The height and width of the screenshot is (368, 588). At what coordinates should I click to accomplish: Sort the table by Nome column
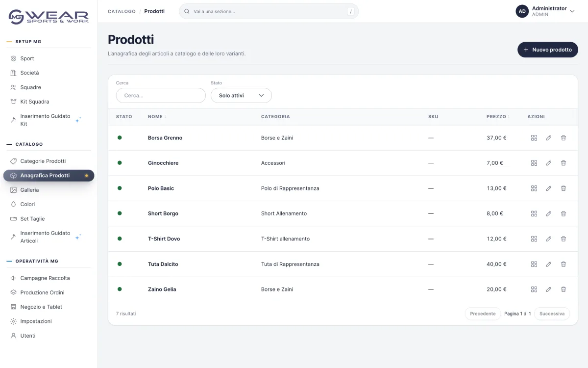click(x=157, y=117)
